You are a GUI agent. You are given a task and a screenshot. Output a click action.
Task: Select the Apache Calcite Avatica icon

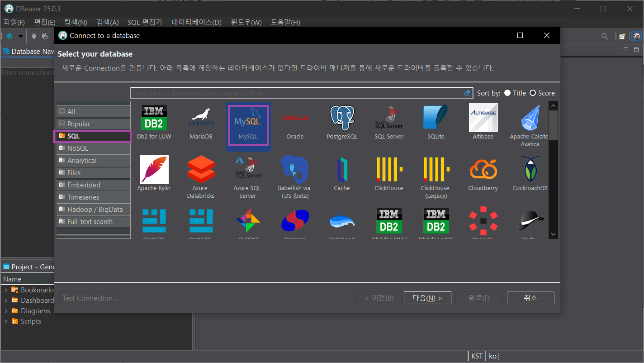[530, 118]
